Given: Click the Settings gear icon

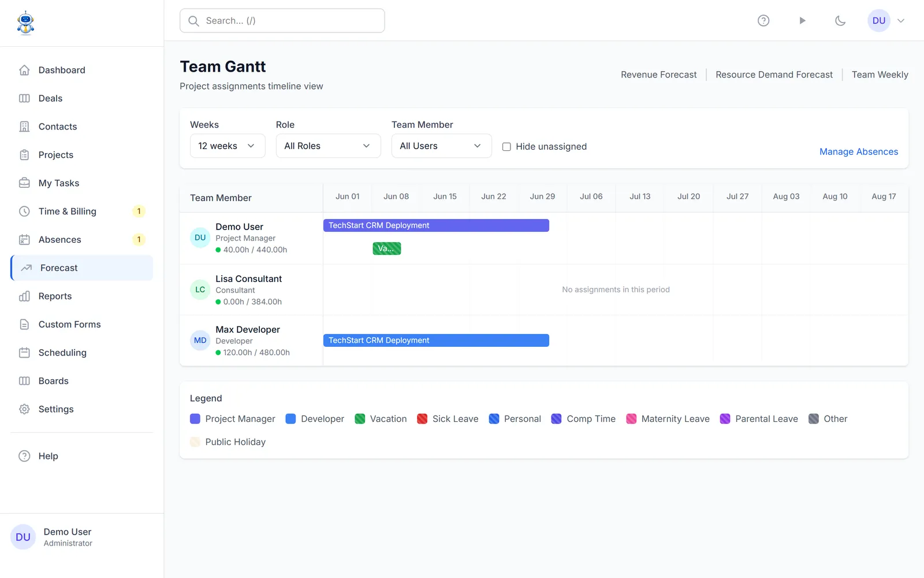Looking at the screenshot, I should tap(24, 409).
